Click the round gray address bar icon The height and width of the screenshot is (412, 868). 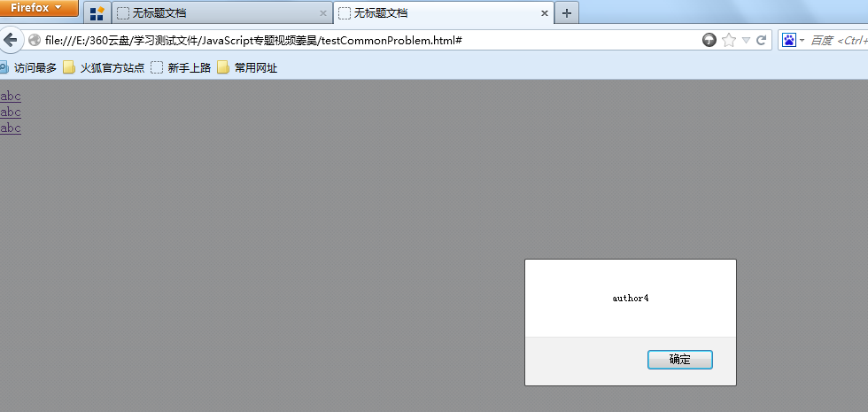point(709,40)
